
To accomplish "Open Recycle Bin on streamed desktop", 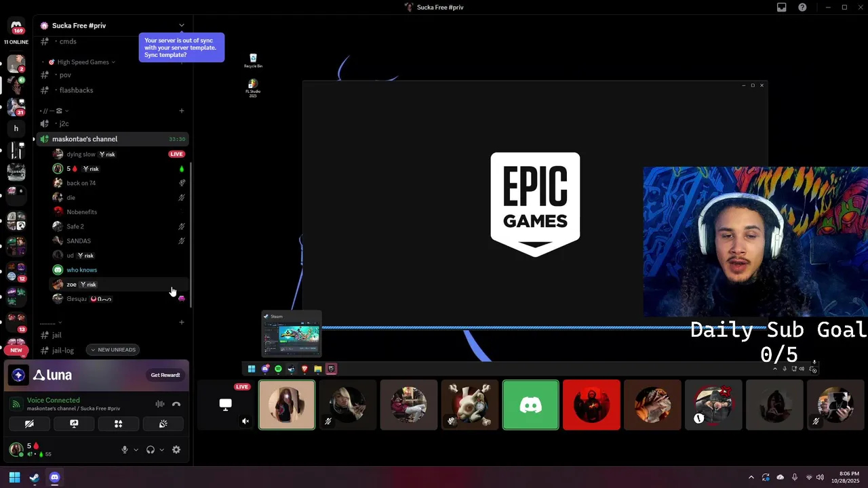I will tap(253, 61).
